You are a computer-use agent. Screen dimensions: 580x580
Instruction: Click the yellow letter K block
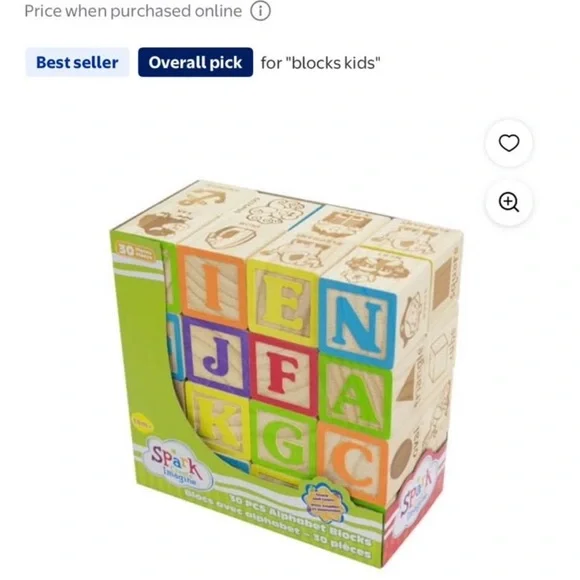218,419
